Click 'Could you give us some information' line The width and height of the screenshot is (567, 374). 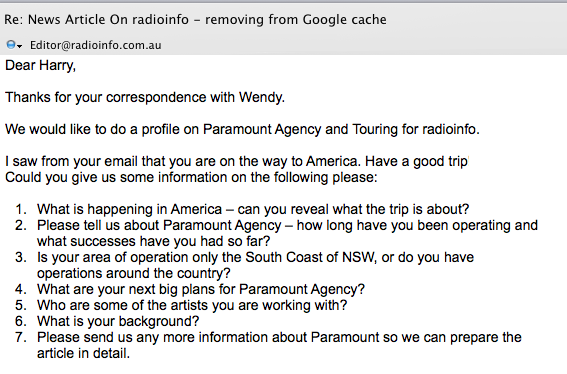point(191,177)
